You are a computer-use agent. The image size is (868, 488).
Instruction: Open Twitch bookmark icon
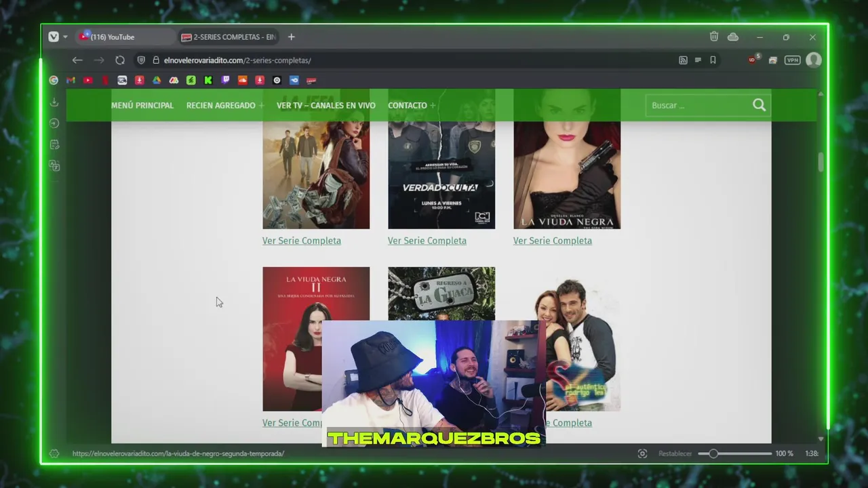[225, 80]
